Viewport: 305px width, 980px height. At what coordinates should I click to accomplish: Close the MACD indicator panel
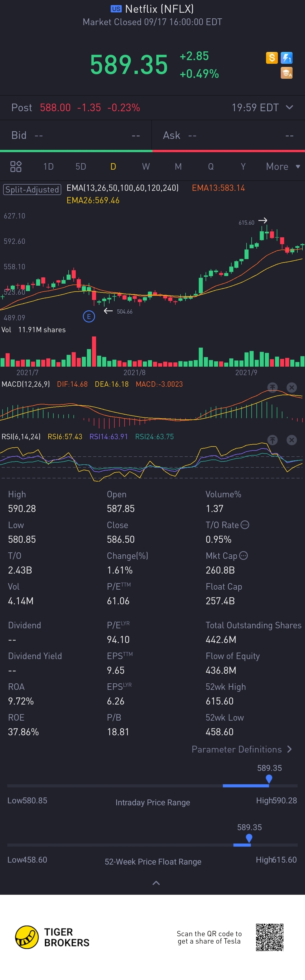point(291,387)
